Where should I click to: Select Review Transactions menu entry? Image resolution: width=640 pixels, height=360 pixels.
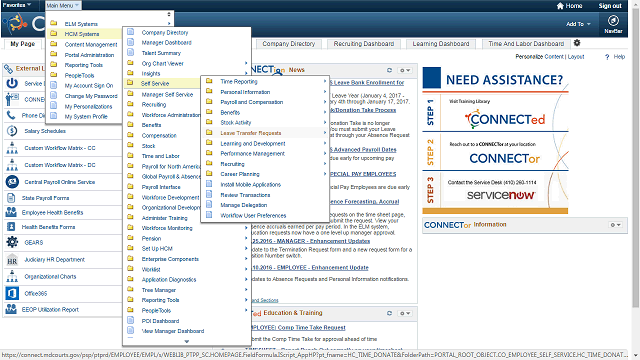coord(245,195)
